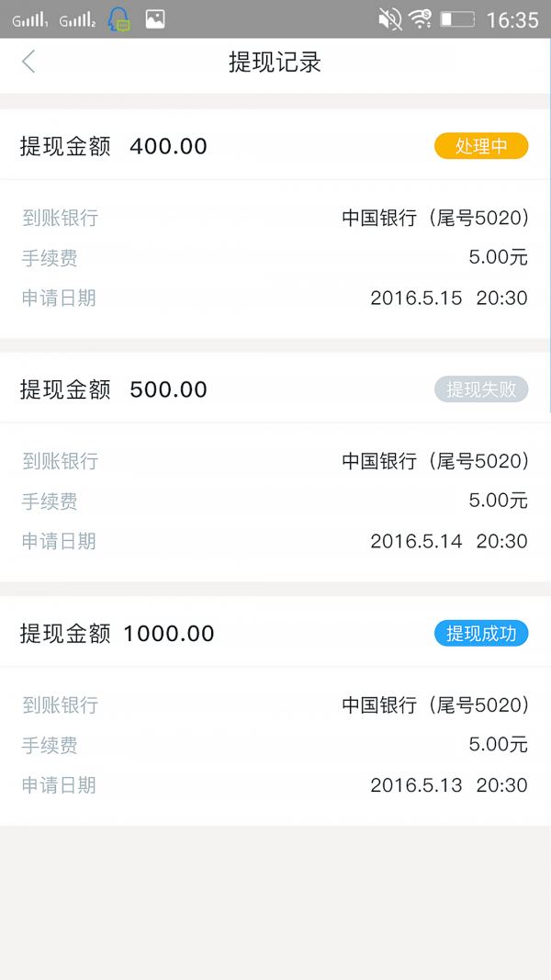
Task: Tap the muted sound status icon
Action: coord(390,19)
